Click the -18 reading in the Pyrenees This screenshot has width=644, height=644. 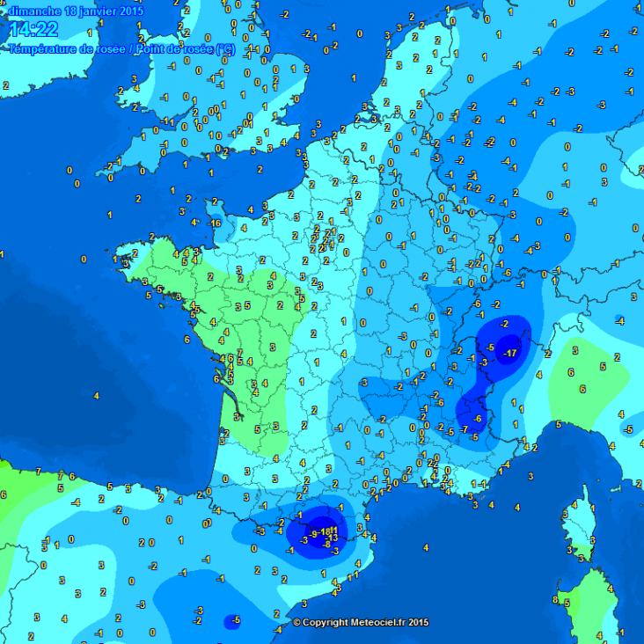click(x=326, y=531)
